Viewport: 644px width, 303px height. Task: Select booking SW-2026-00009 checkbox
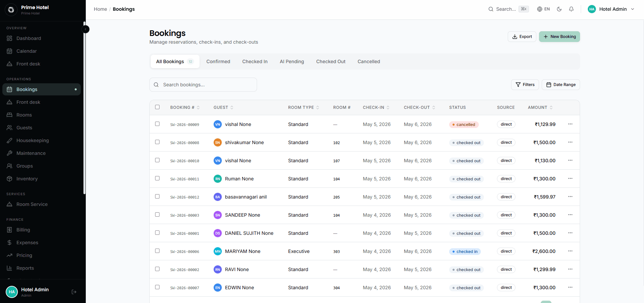pos(157,124)
